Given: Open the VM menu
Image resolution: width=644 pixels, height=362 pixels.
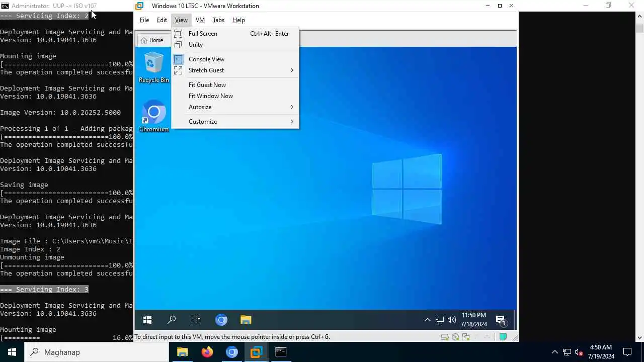Looking at the screenshot, I should 200,20.
